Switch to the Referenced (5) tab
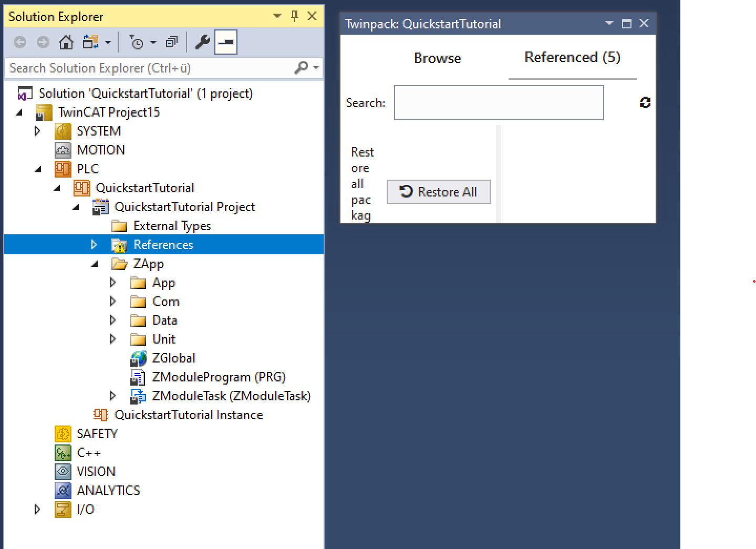This screenshot has height=549, width=756. coord(572,57)
